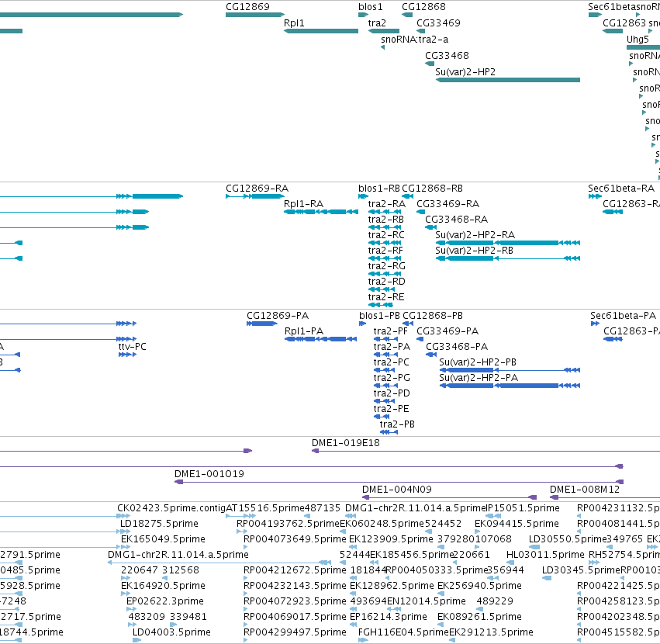Click the DME1-008M12 BAC label
This screenshot has width=660, height=644.
tap(585, 490)
